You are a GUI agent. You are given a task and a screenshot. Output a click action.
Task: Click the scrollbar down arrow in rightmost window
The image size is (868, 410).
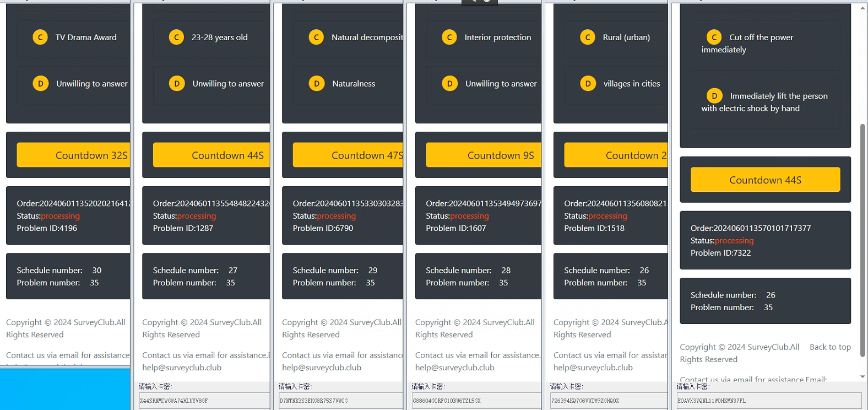862,377
